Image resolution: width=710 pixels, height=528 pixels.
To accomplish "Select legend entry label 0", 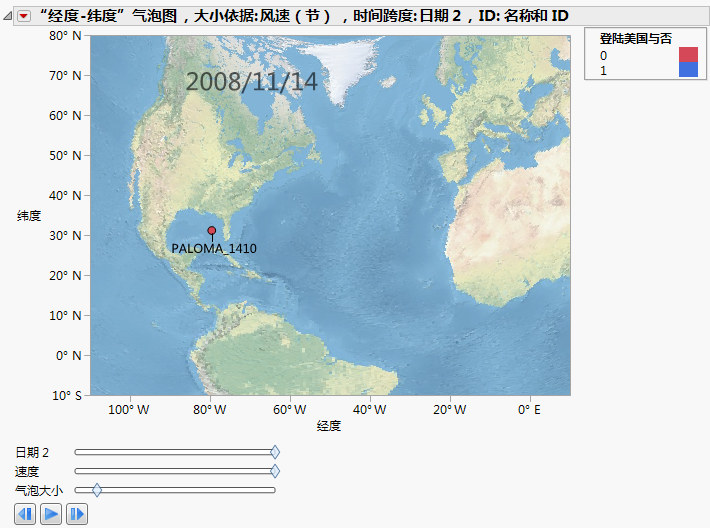I will coord(603,55).
